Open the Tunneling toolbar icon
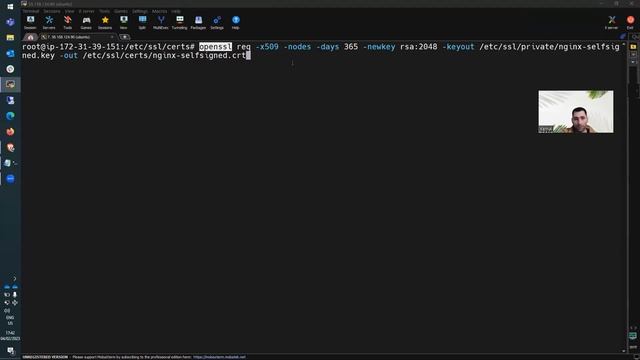This screenshot has height=360, width=640. pos(180,22)
